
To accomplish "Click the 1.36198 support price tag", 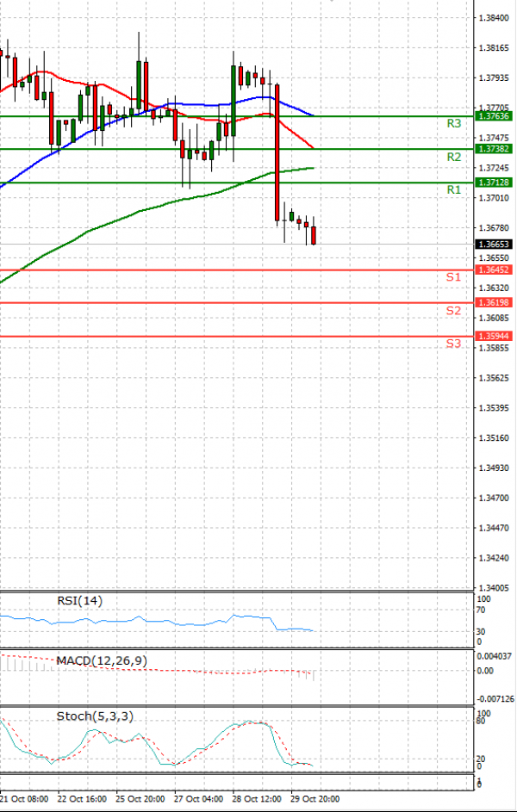I will click(x=495, y=302).
